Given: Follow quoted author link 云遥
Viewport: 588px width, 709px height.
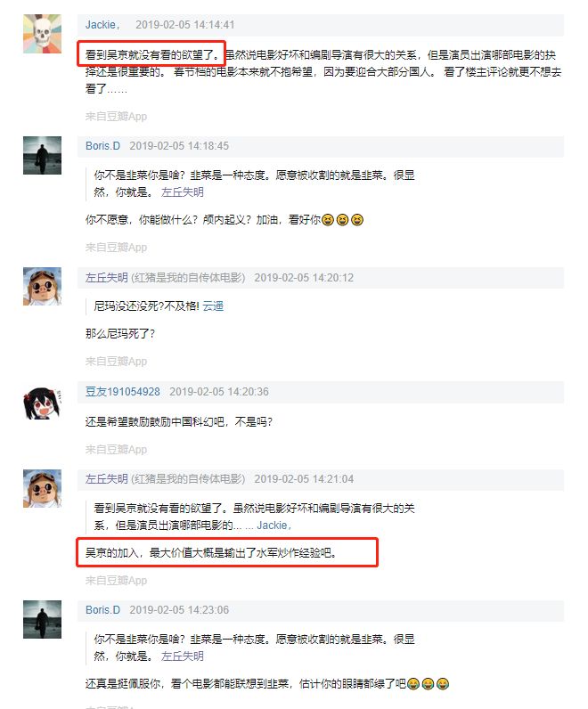Looking at the screenshot, I should [213, 306].
